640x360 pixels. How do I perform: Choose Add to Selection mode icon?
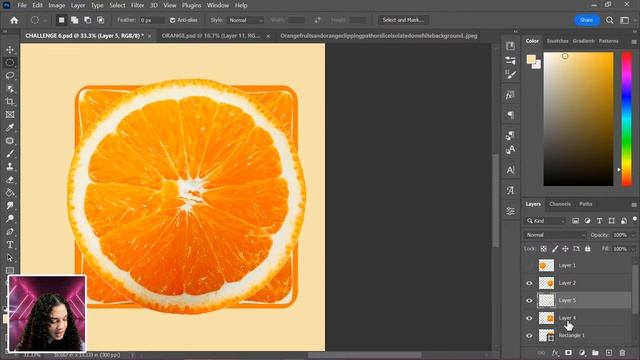tap(74, 20)
